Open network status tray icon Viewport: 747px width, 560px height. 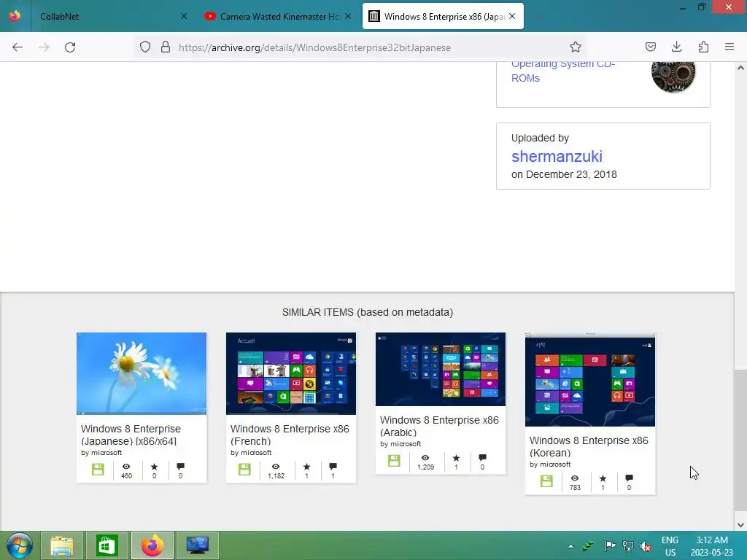click(628, 545)
